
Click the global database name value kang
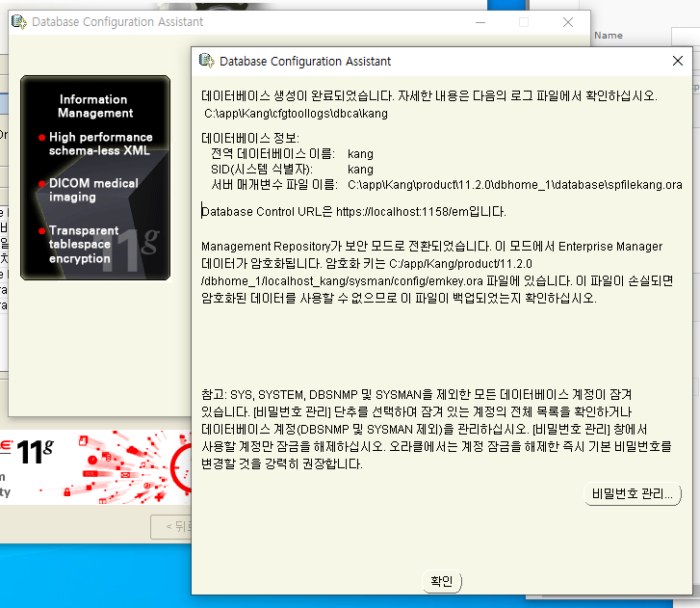[360, 154]
